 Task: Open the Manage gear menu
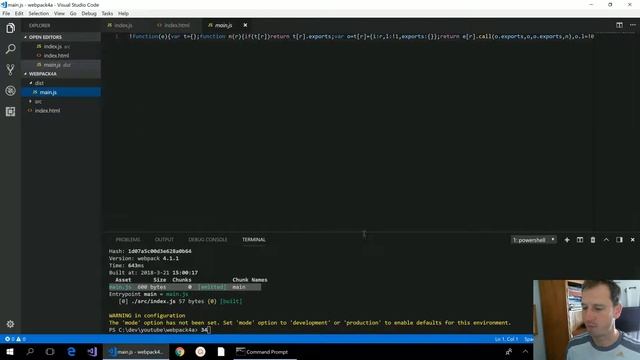pyautogui.click(x=10, y=324)
